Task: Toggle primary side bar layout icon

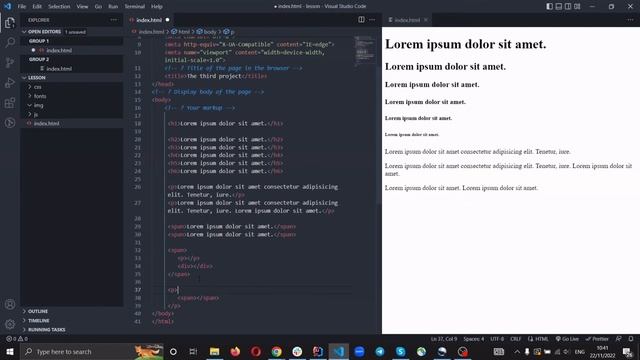Action: (x=550, y=6)
